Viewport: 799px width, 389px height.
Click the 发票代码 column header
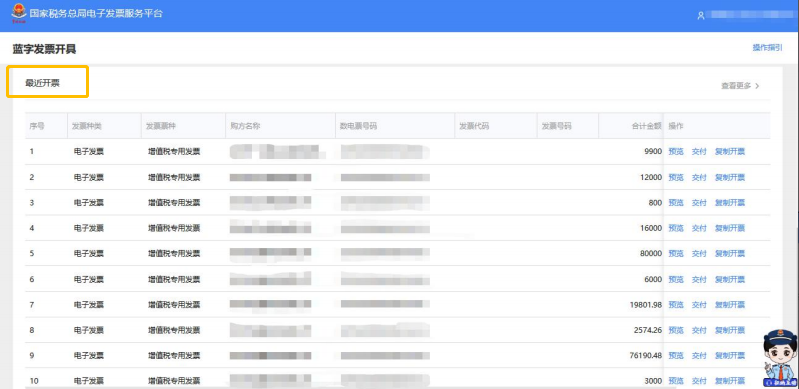click(474, 126)
